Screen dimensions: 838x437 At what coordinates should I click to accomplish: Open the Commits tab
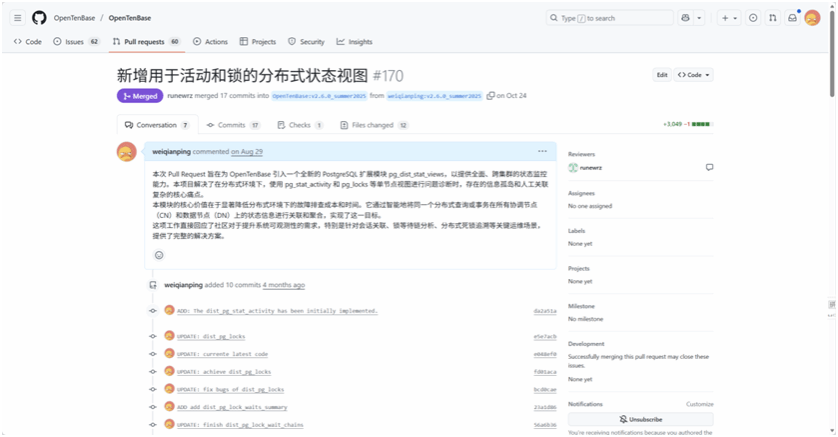(x=232, y=125)
